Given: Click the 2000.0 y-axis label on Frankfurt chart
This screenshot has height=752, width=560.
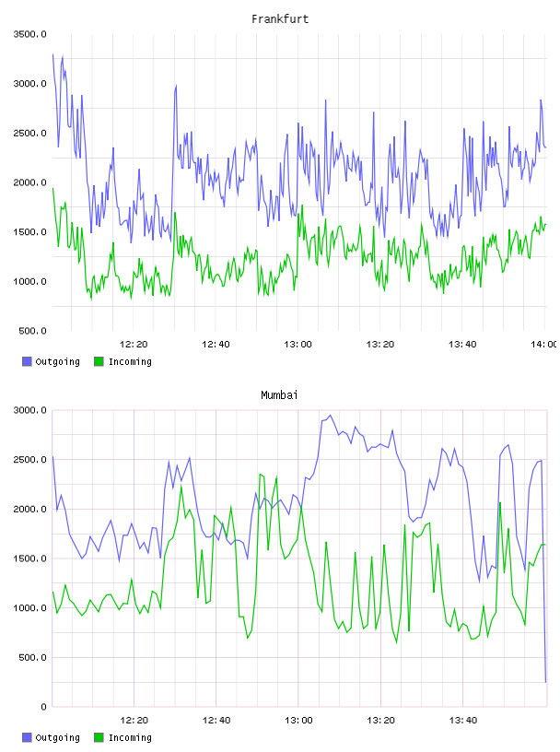Looking at the screenshot, I should click(29, 182).
